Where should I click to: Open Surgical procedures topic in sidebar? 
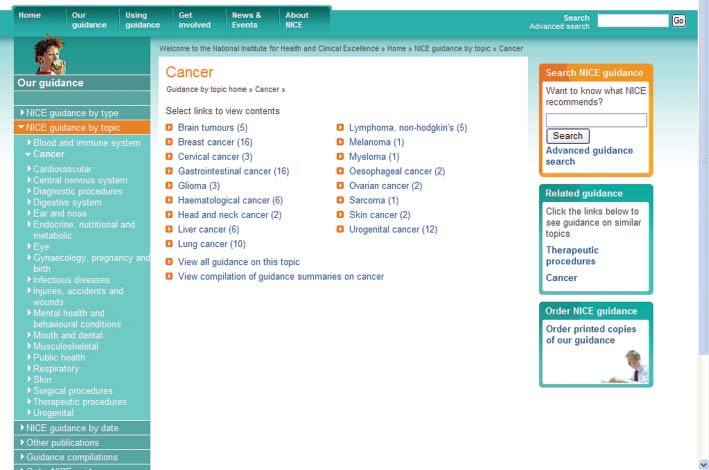[72, 390]
